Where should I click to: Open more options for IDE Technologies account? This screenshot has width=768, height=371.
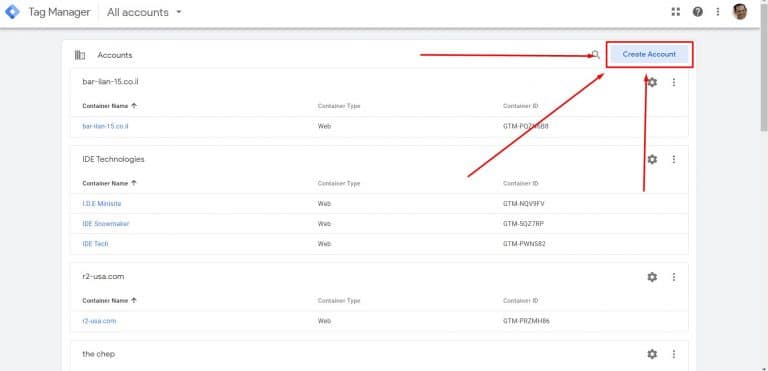click(674, 159)
